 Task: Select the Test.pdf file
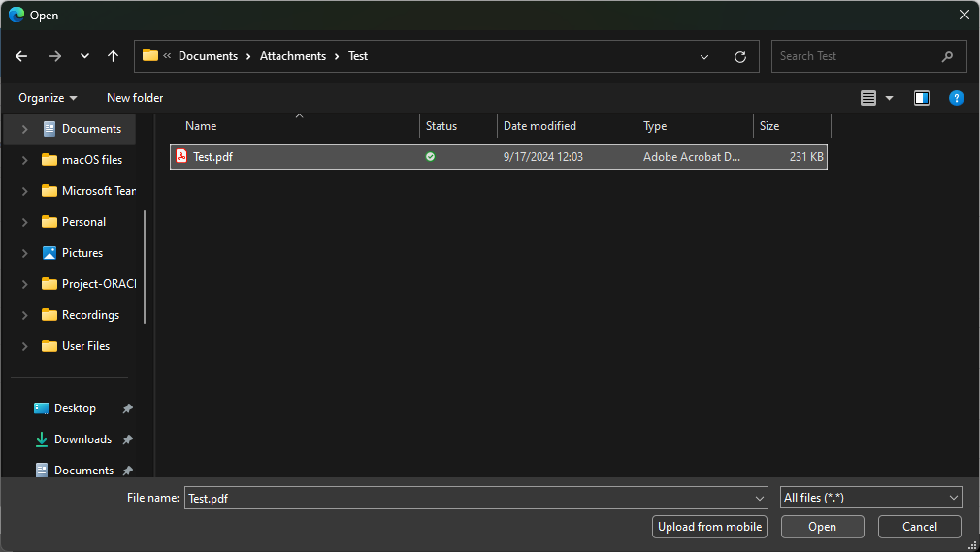(212, 156)
